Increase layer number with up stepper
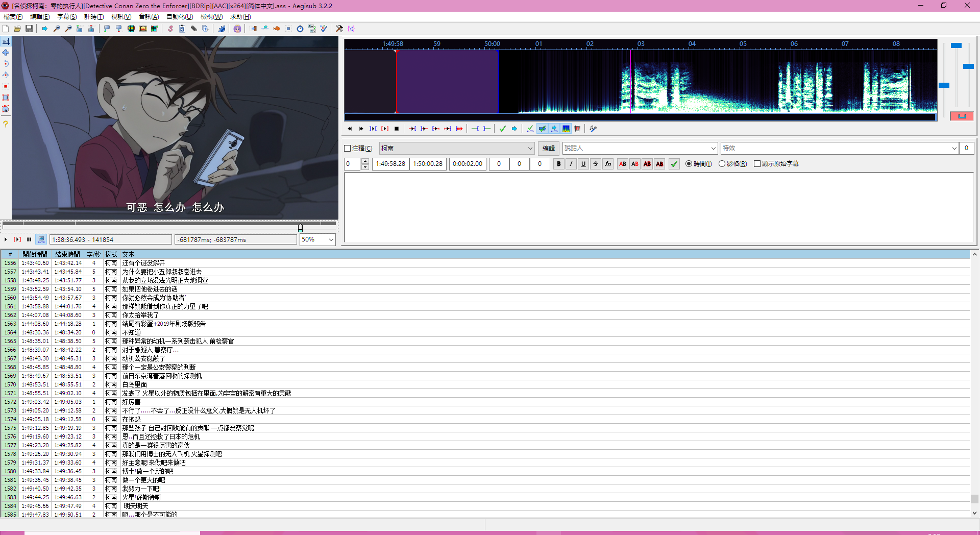980x535 pixels. pos(365,161)
